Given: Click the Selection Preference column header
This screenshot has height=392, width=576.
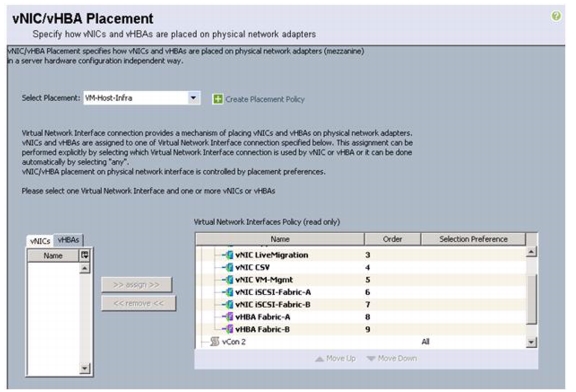Looking at the screenshot, I should [473, 239].
